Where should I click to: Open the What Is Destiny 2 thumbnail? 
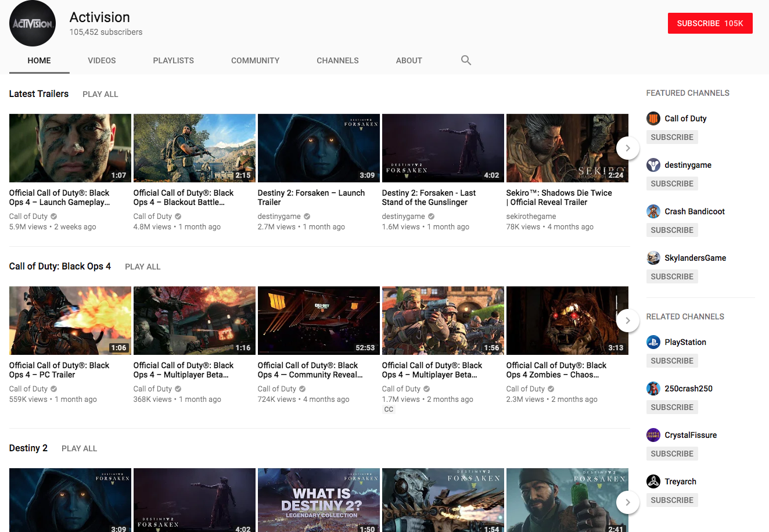point(319,500)
